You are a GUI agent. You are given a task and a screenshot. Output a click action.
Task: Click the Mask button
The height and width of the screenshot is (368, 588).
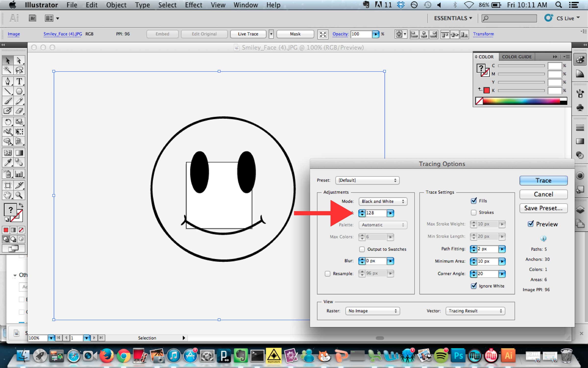(295, 34)
